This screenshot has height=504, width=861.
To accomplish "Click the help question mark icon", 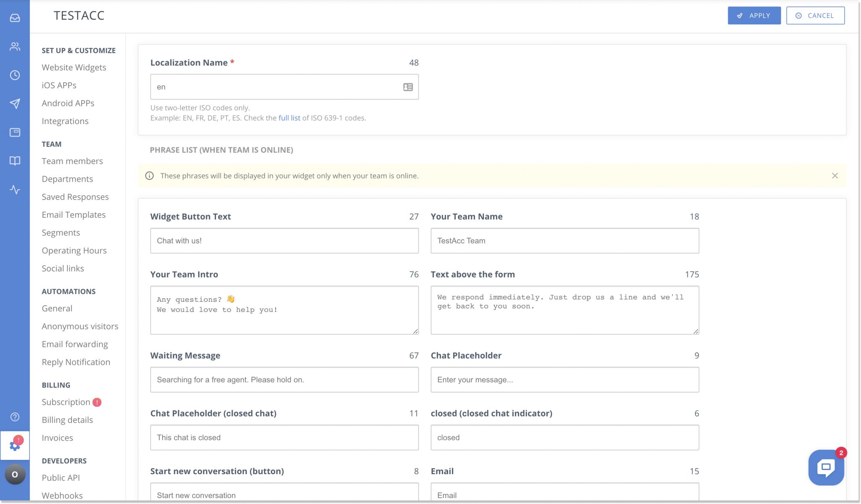I will coord(15,417).
